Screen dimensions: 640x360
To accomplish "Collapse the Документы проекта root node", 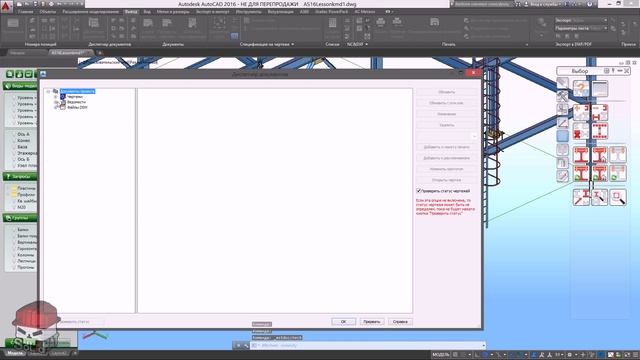I will tap(48, 91).
